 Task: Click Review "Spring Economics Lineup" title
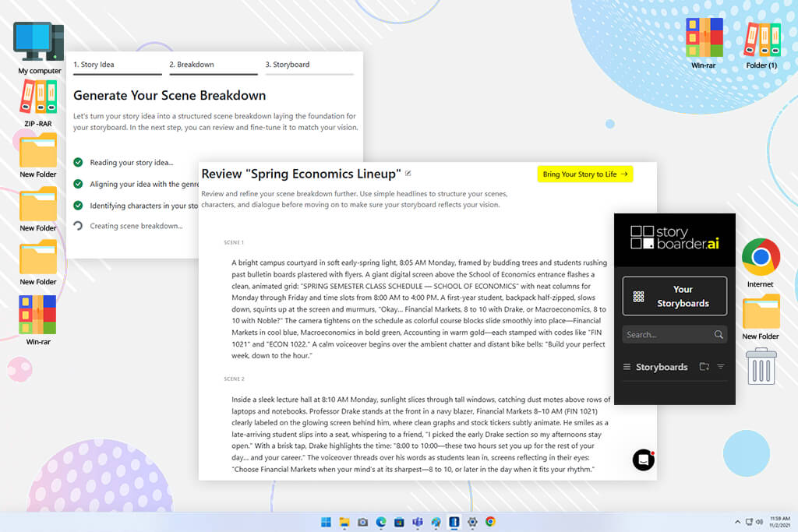tap(302, 174)
